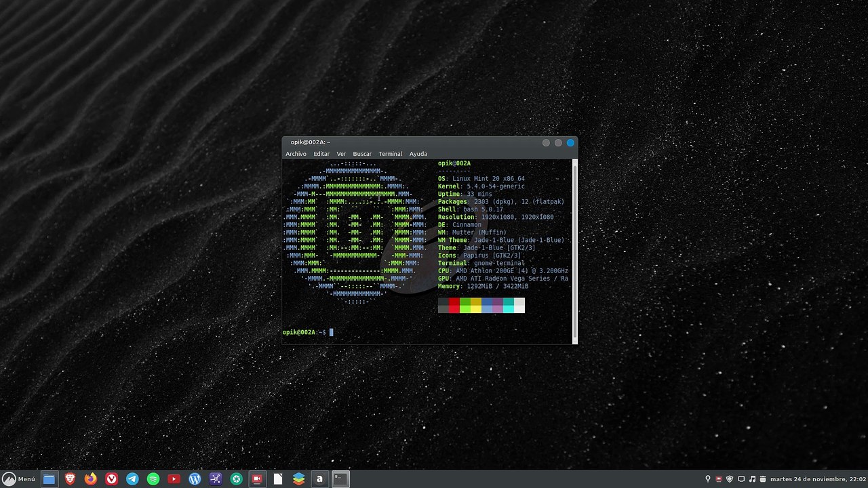
Task: Click the "Memory: 1292MiB / 3422MiB" line
Action: click(x=484, y=287)
